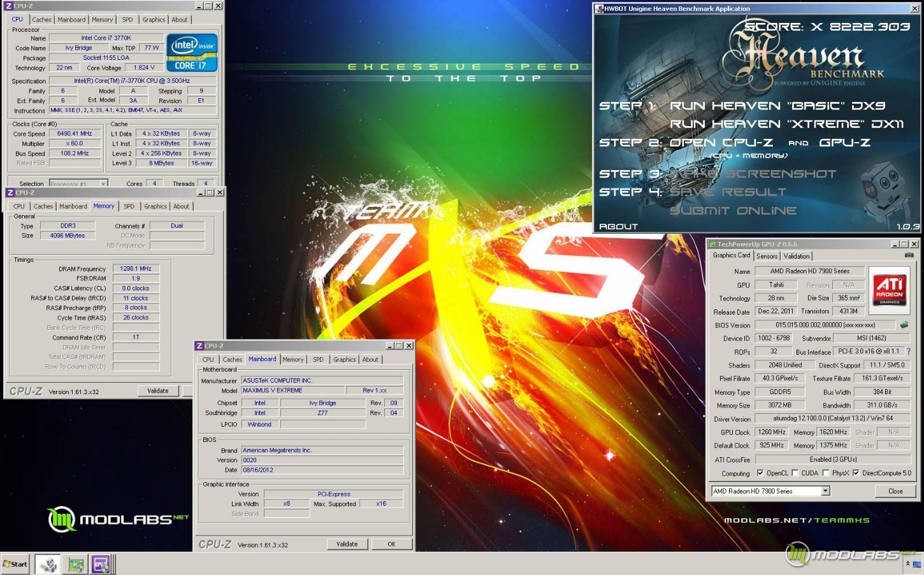Open the GPU-Z taskbar icon
Image resolution: width=924 pixels, height=575 pixels.
tap(76, 564)
